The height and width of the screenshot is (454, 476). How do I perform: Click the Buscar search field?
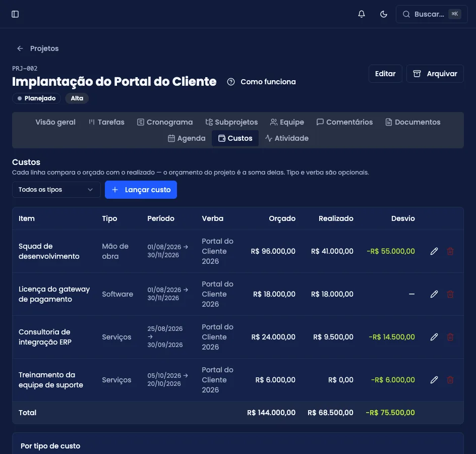(x=432, y=14)
